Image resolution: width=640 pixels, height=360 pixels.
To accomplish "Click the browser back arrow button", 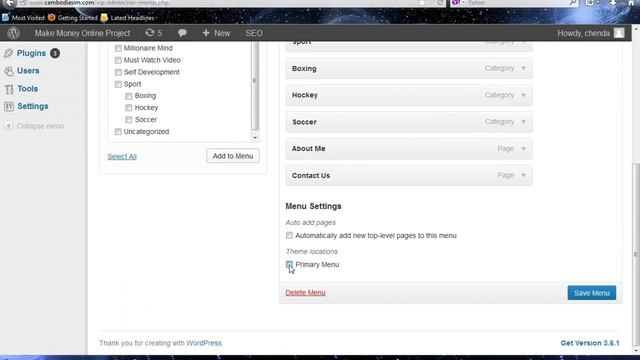I will (x=9, y=3).
